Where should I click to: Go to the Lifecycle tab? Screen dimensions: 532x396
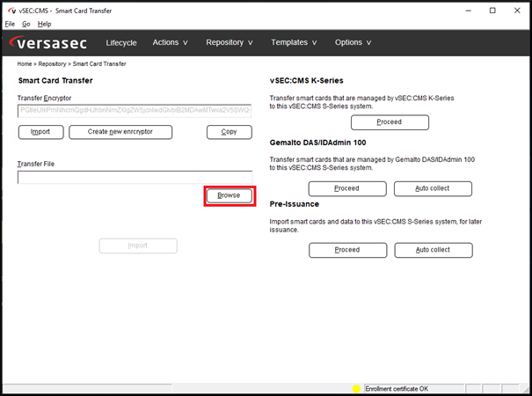121,43
